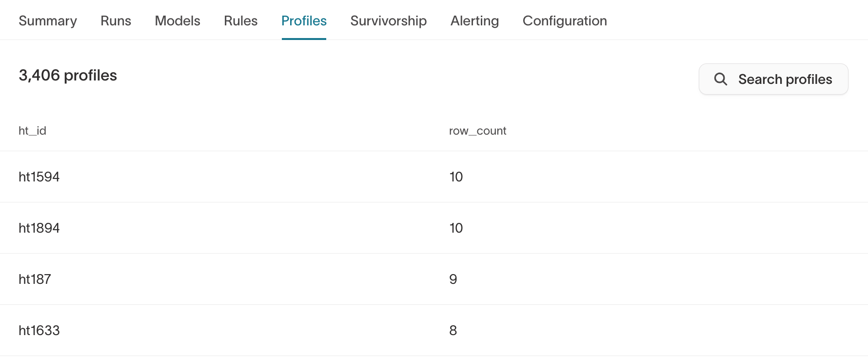Click the Profiles tab
Viewport: 868px width, 358px height.
pyautogui.click(x=304, y=21)
